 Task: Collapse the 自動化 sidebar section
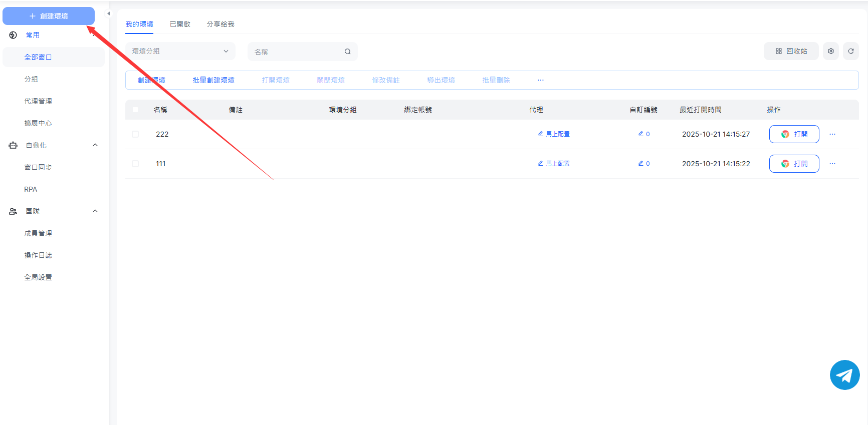95,145
